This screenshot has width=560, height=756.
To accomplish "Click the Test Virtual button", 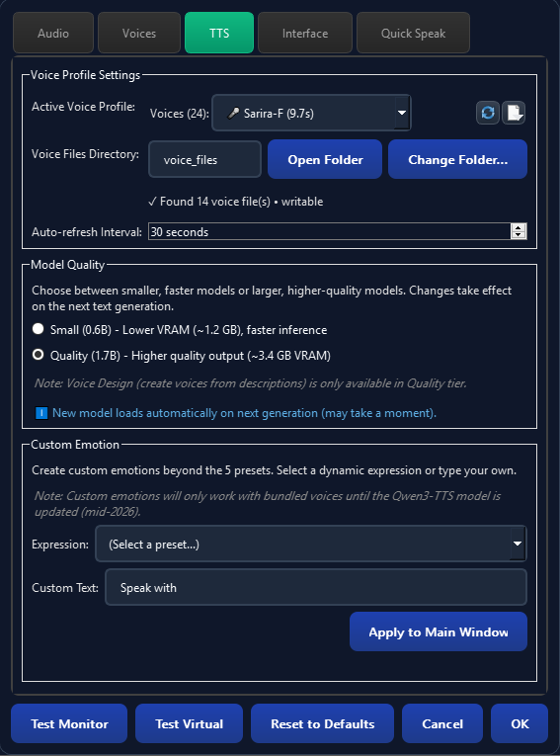I will pyautogui.click(x=189, y=723).
